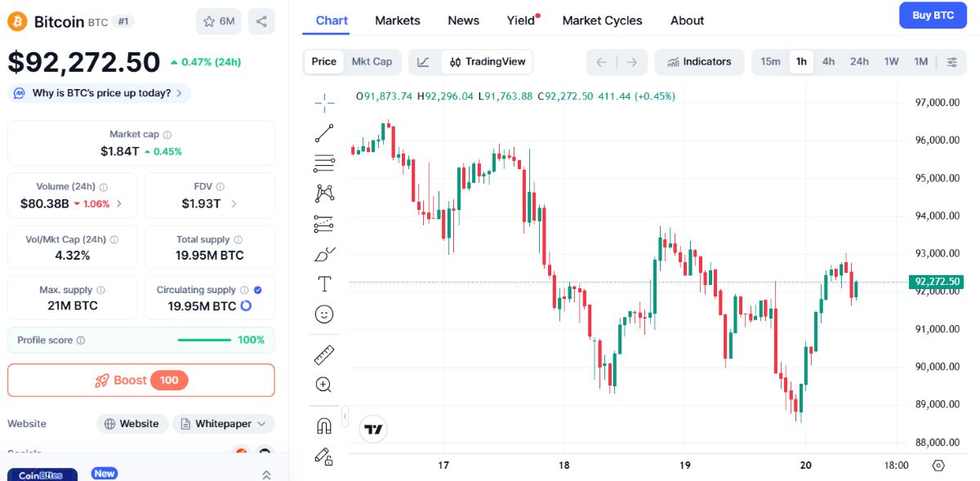
Task: Toggle chart to Mkt Cap view
Action: (372, 61)
